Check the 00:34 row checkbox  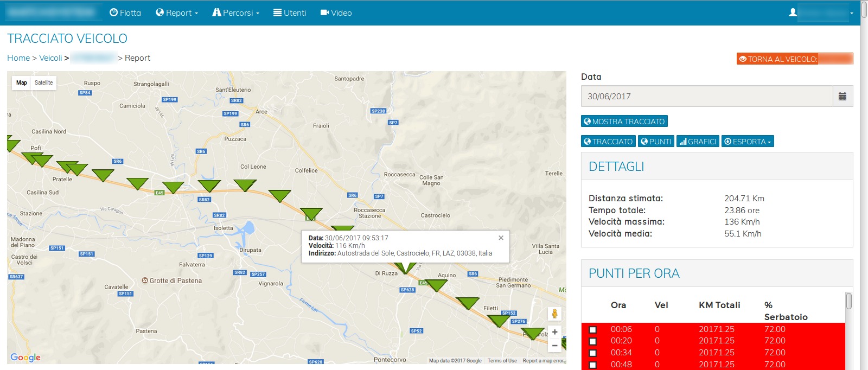[593, 353]
